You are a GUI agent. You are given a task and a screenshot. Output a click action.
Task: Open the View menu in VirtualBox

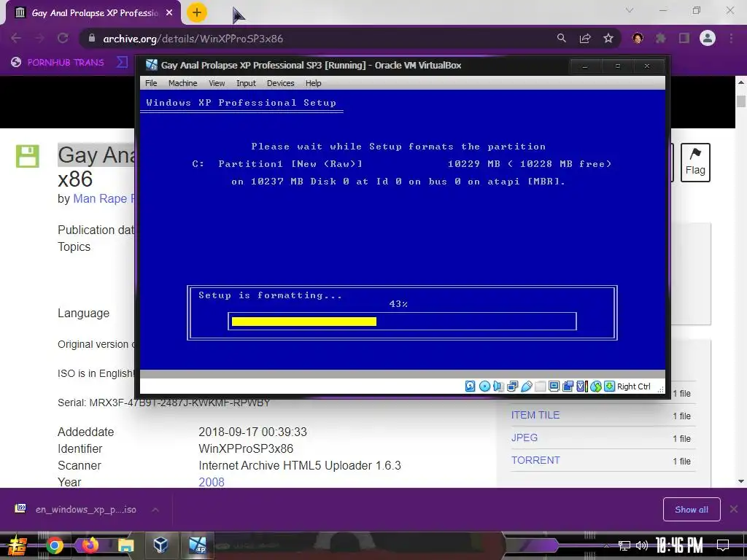pyautogui.click(x=217, y=83)
